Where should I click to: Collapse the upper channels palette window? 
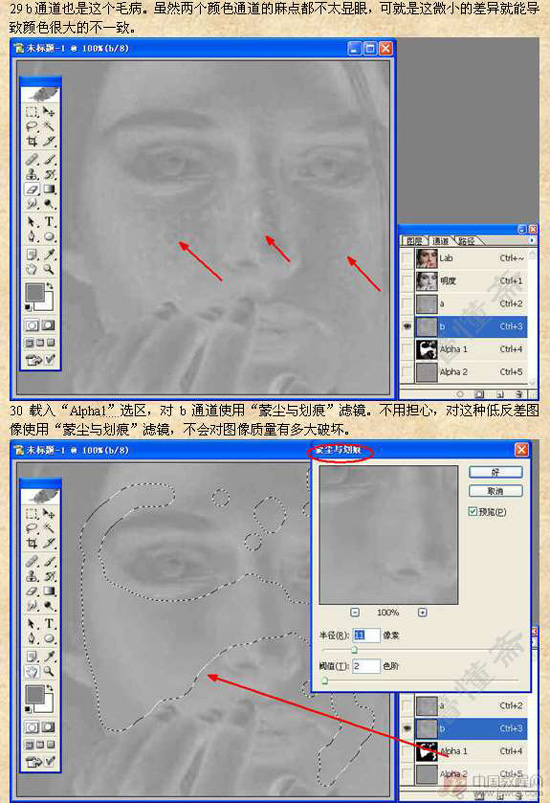(x=521, y=229)
